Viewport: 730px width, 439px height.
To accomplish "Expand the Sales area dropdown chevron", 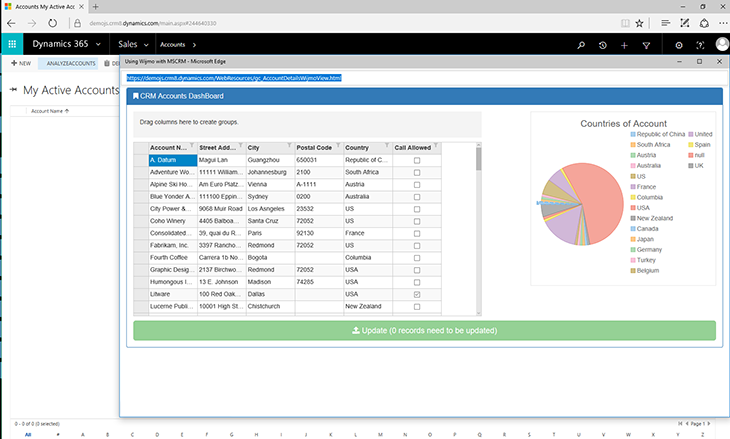I will click(x=146, y=45).
